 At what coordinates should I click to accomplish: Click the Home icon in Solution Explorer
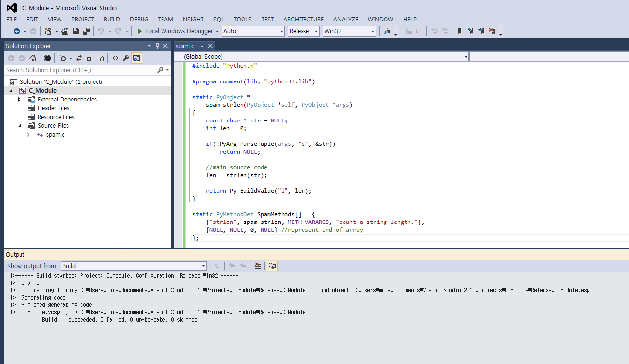[32, 58]
